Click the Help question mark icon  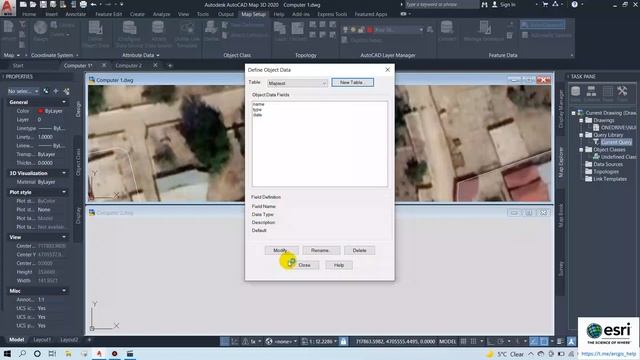click(574, 4)
